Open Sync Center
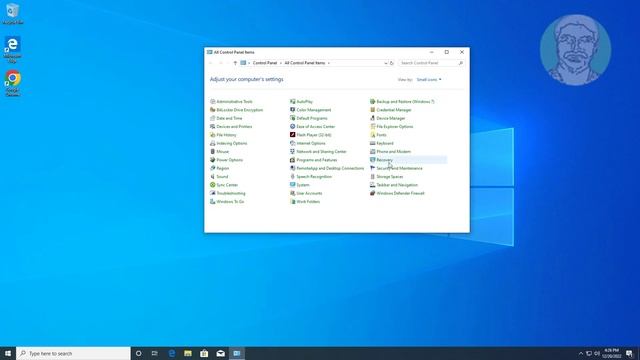The image size is (640, 360). tap(224, 185)
